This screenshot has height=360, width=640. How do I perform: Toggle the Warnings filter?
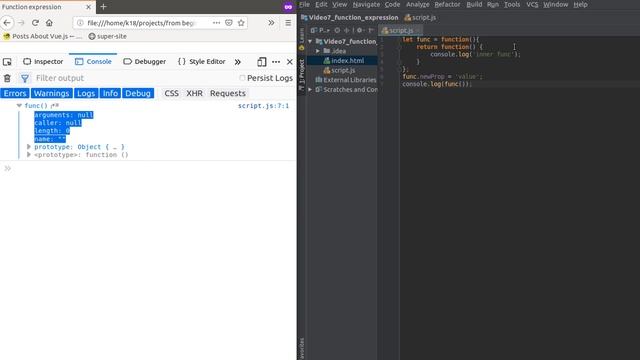tap(51, 93)
